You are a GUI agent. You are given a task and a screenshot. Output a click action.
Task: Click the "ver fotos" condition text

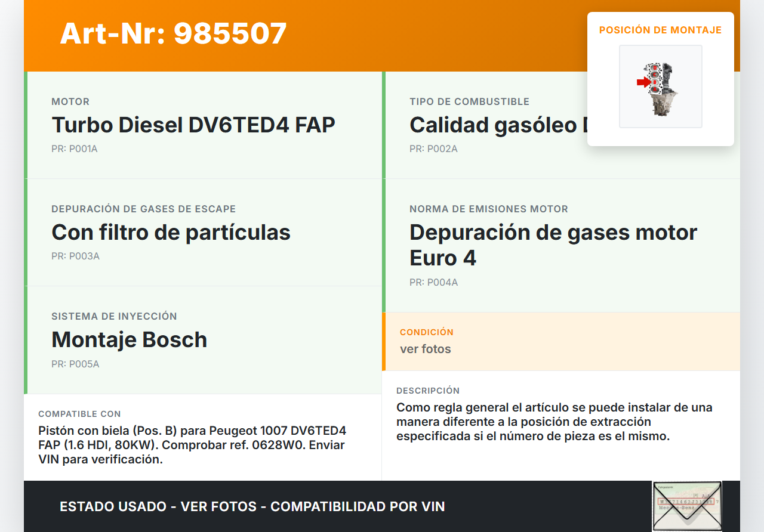426,349
